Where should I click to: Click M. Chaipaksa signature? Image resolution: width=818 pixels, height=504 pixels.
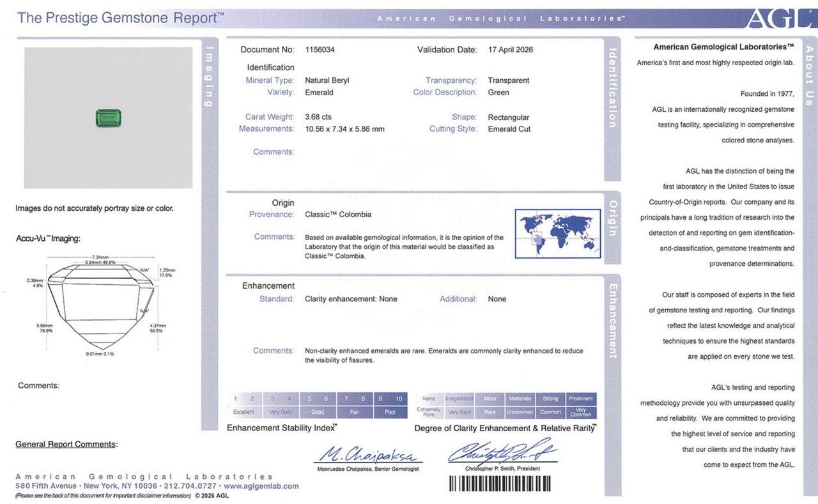coord(369,455)
